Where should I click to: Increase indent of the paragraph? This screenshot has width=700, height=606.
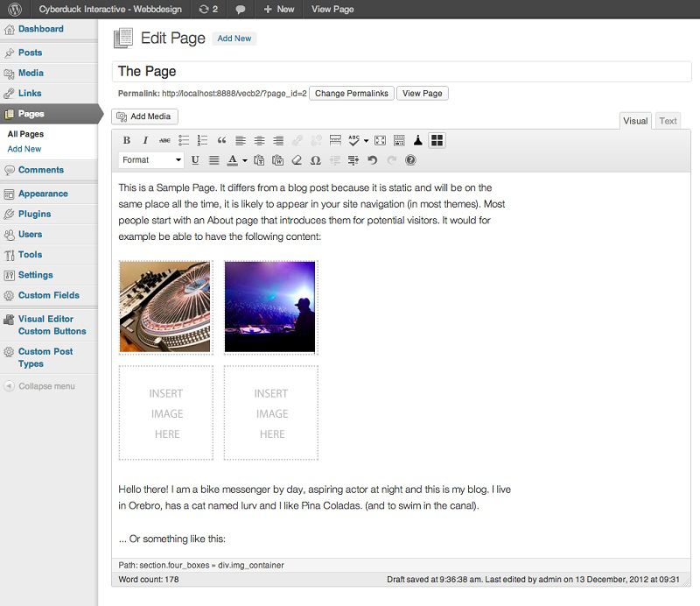[353, 160]
